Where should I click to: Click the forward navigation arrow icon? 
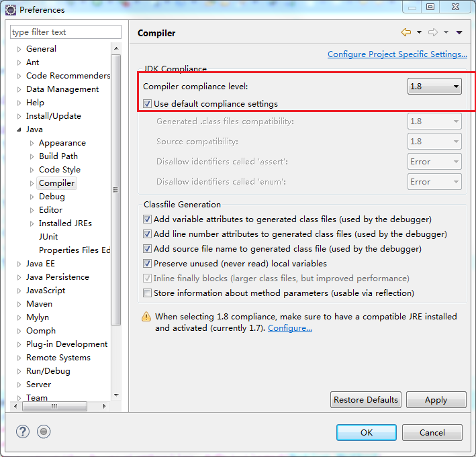[432, 32]
